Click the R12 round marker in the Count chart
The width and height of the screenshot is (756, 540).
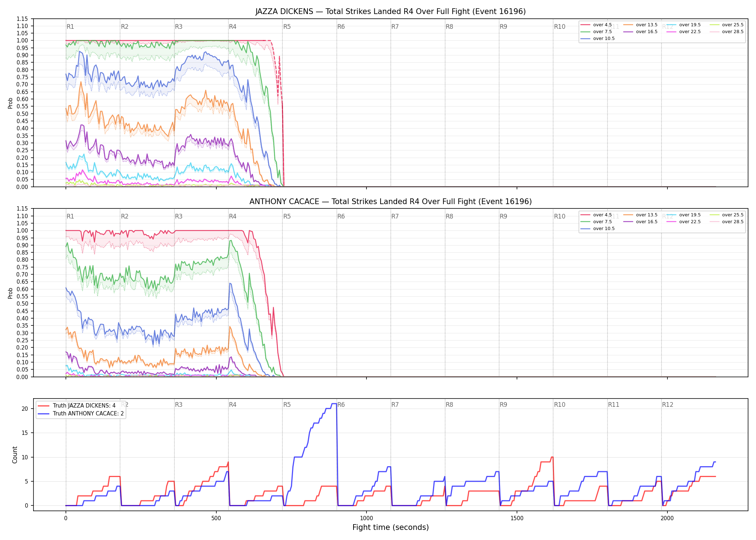667,405
